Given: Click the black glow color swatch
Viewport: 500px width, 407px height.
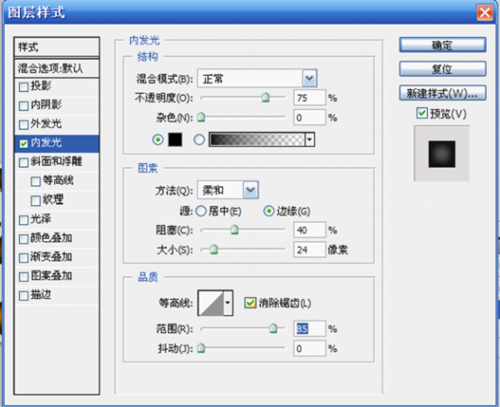Looking at the screenshot, I should [175, 139].
